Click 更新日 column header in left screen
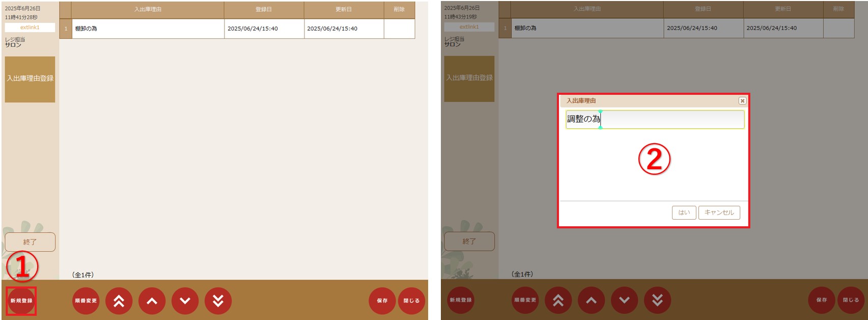Viewport: 868px width, 320px height. coord(344,10)
